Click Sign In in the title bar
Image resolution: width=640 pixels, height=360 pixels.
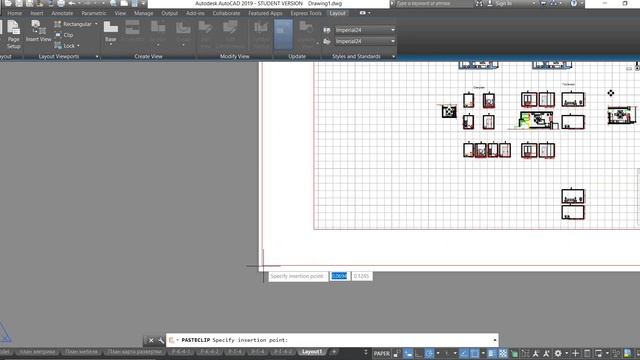(x=504, y=4)
